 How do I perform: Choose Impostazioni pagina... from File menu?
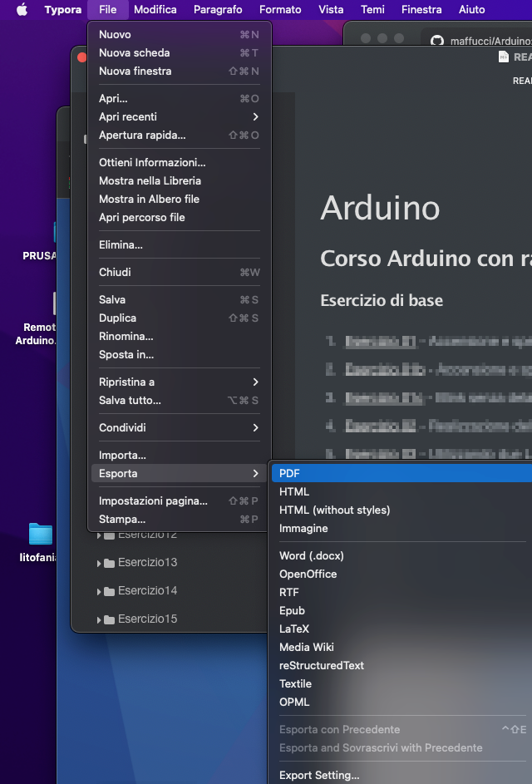[153, 500]
